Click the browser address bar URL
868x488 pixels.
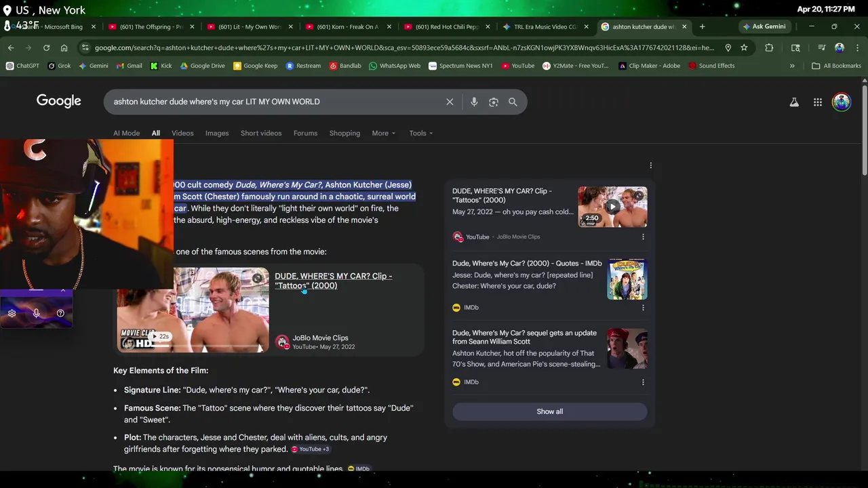click(403, 47)
